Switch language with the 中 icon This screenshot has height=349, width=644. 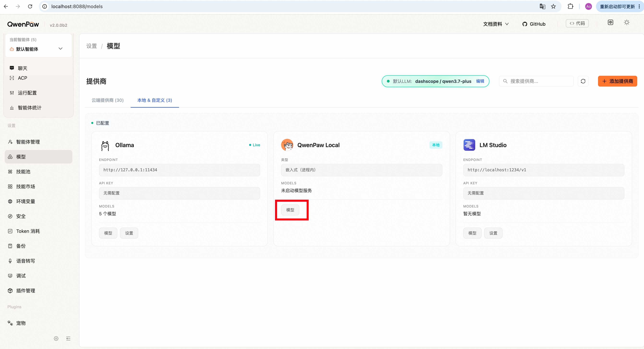coord(610,22)
